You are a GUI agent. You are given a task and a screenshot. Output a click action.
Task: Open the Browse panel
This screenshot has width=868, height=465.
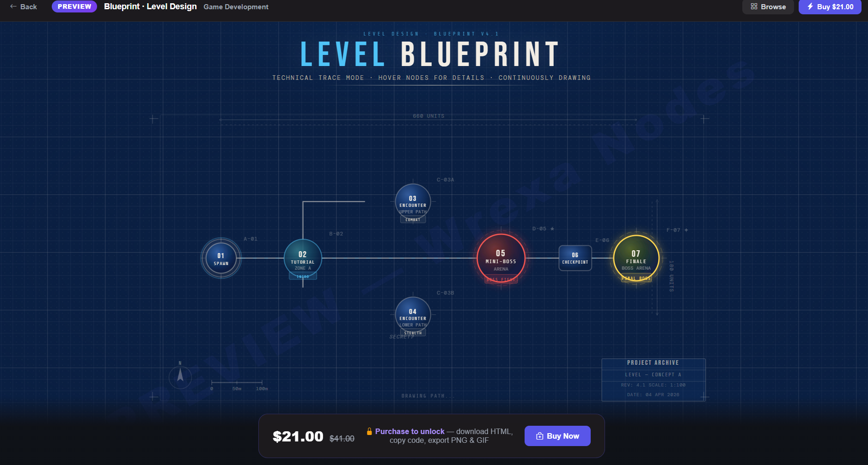(767, 6)
